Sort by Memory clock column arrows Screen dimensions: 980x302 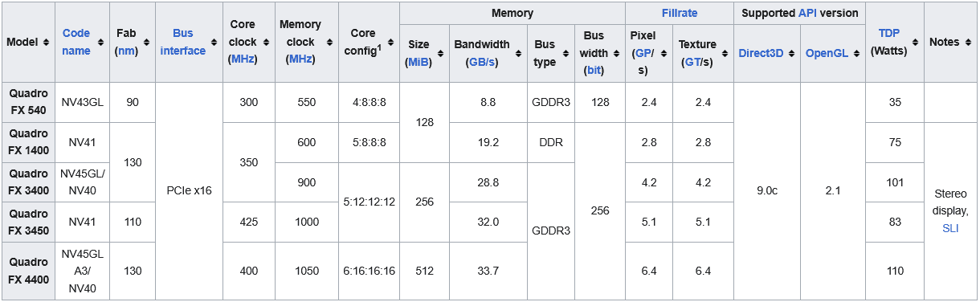pos(329,42)
